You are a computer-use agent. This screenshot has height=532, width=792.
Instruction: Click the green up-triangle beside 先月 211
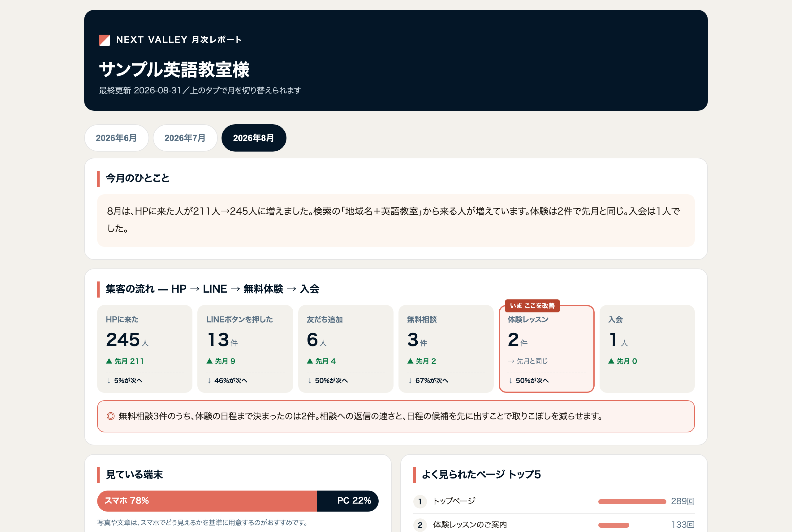pyautogui.click(x=109, y=361)
